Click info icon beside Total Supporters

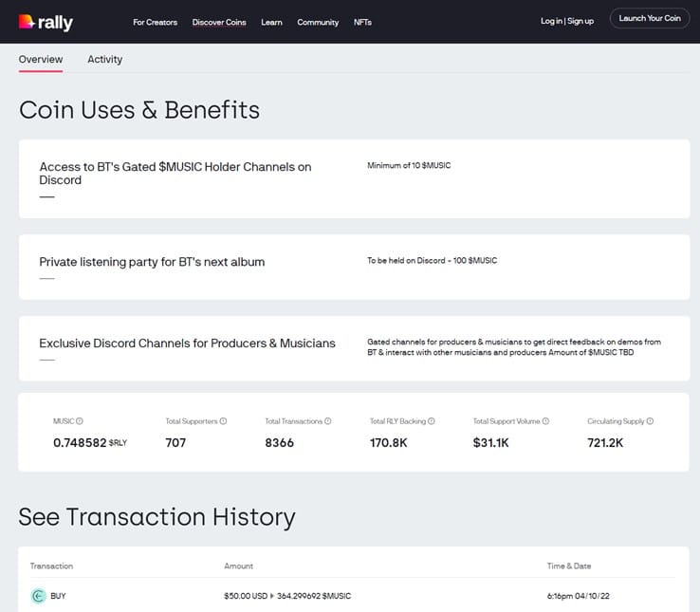(223, 421)
